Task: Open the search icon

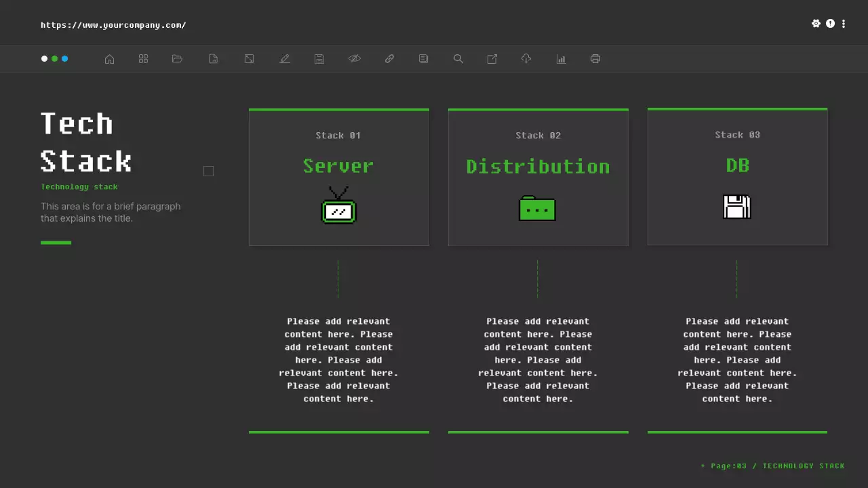Action: click(458, 59)
